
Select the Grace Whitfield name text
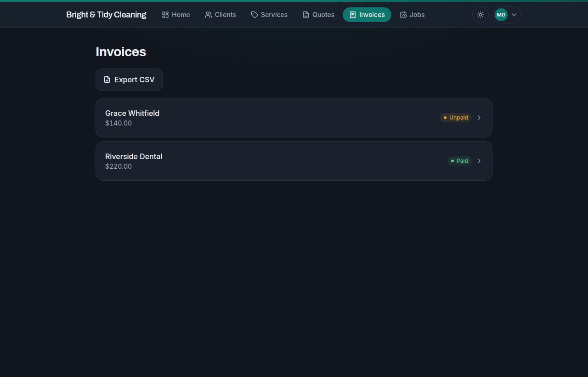[x=132, y=113]
